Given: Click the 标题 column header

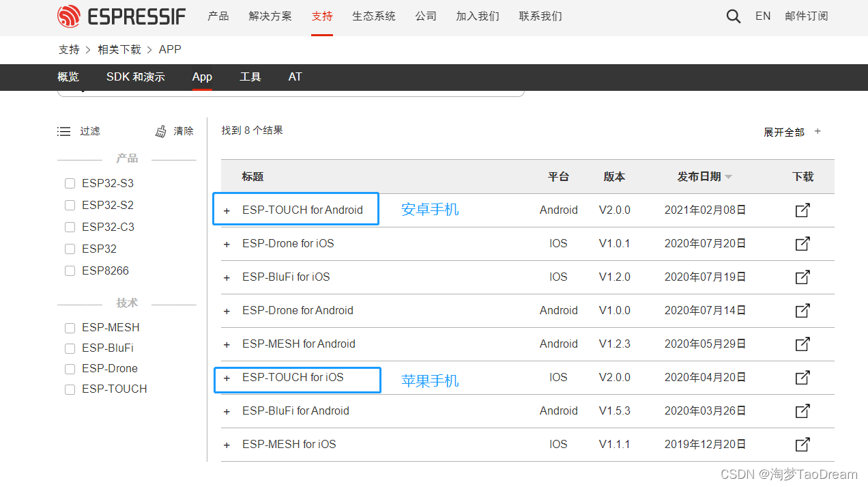Looking at the screenshot, I should click(252, 177).
